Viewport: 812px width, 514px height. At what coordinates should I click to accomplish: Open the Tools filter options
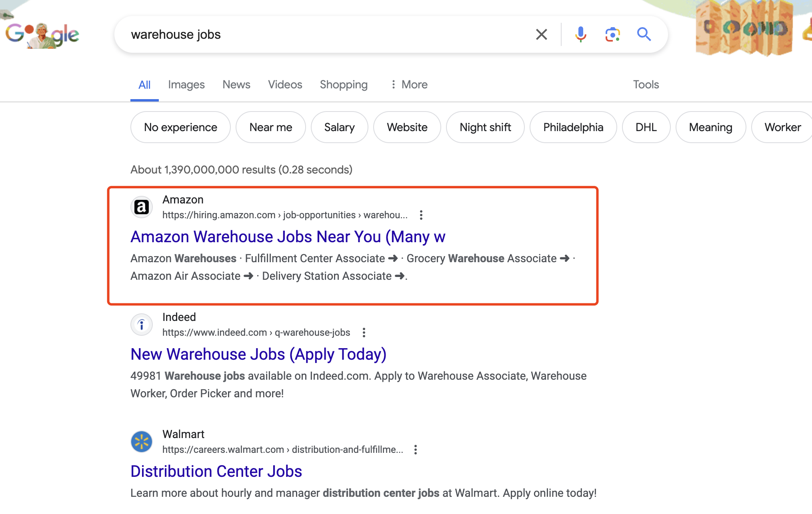coord(646,85)
